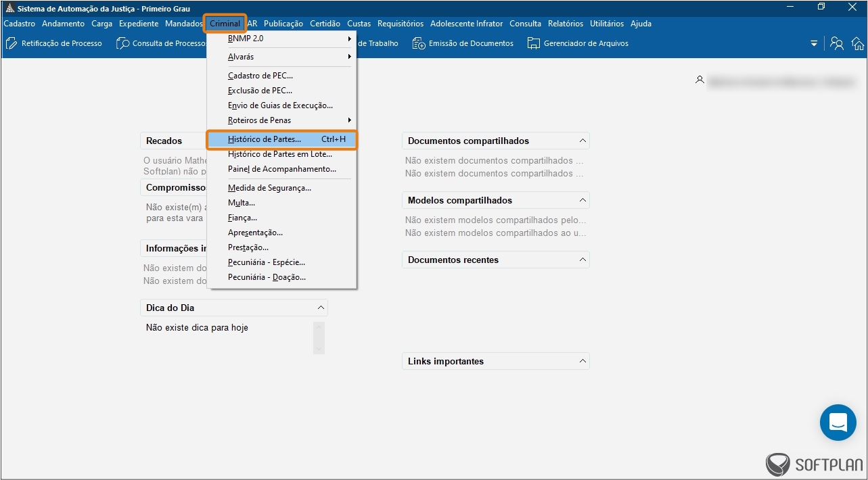
Task: Collapse the Documentos recentes panel
Action: pos(582,260)
